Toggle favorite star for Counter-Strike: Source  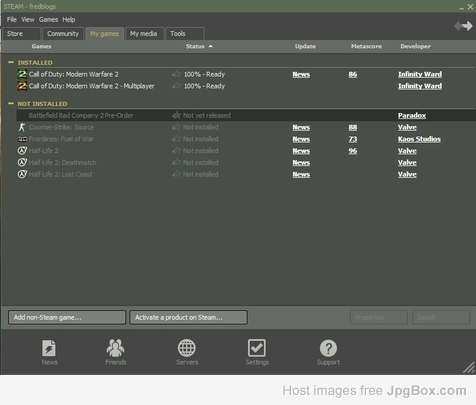click(x=177, y=127)
